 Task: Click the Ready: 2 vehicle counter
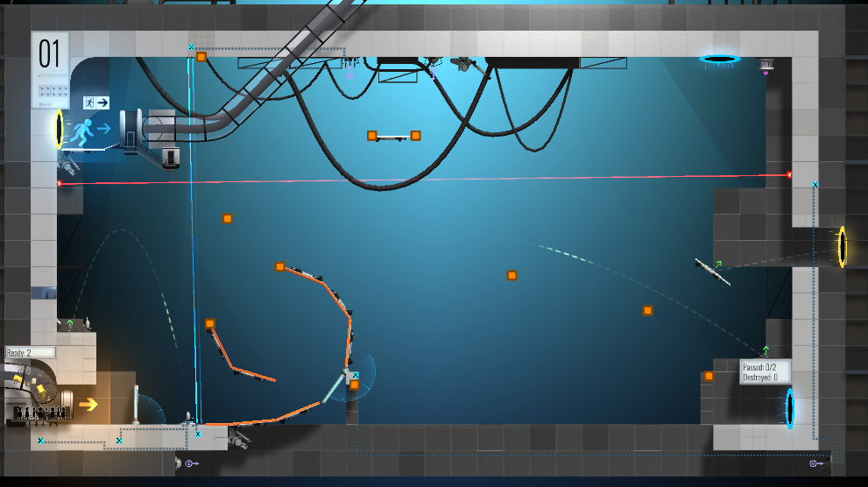point(31,352)
